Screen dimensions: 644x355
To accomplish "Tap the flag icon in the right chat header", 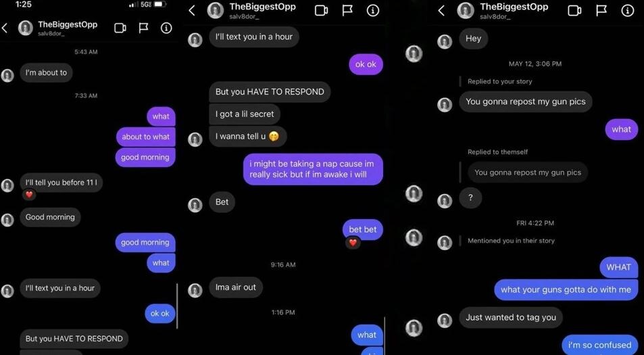I will (601, 11).
